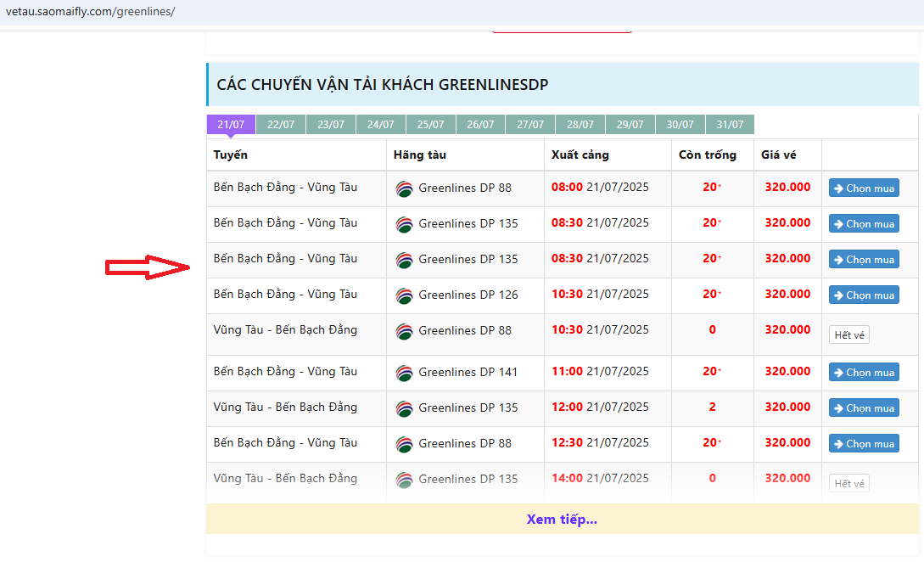Open the 25/07 date tab
Image resolution: width=924 pixels, height=562 pixels.
(x=430, y=125)
